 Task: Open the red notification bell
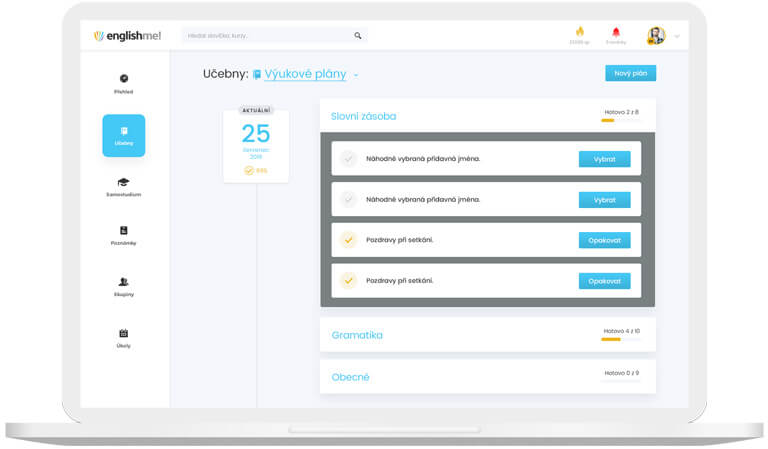click(x=616, y=33)
